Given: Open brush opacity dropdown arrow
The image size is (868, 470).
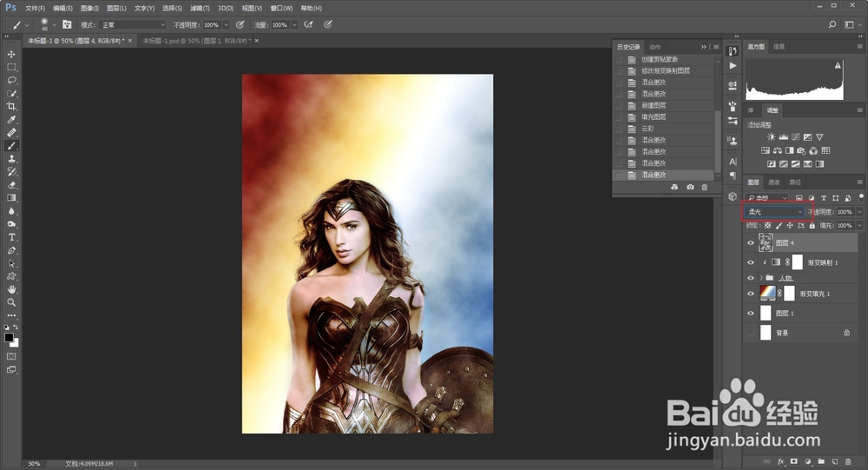Looking at the screenshot, I should pyautogui.click(x=226, y=25).
